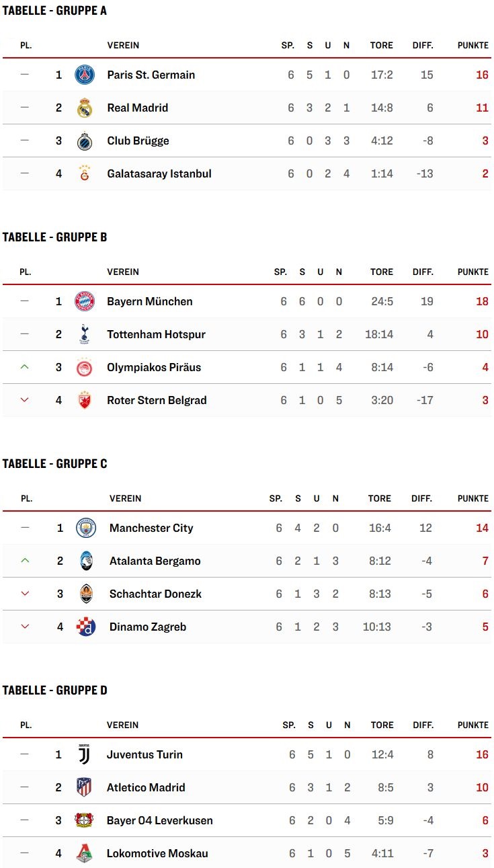This screenshot has height=868, width=494.
Task: Click the Dinamo Zagreb club logo
Action: 86,627
